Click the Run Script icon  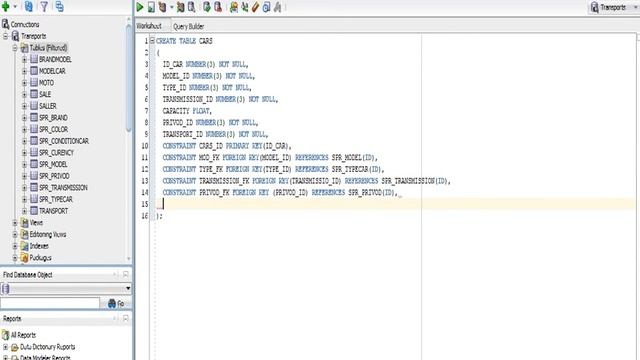(151, 7)
